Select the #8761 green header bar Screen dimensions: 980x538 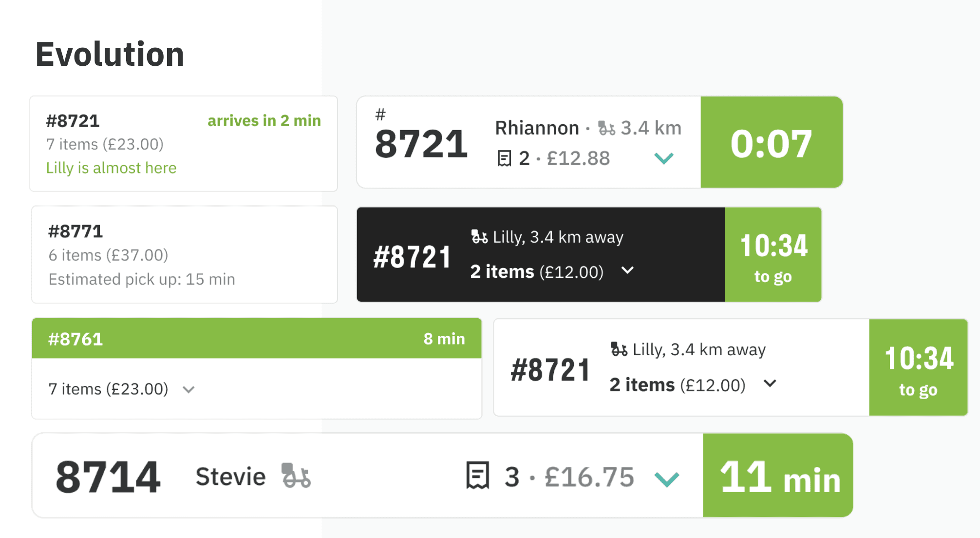click(257, 339)
